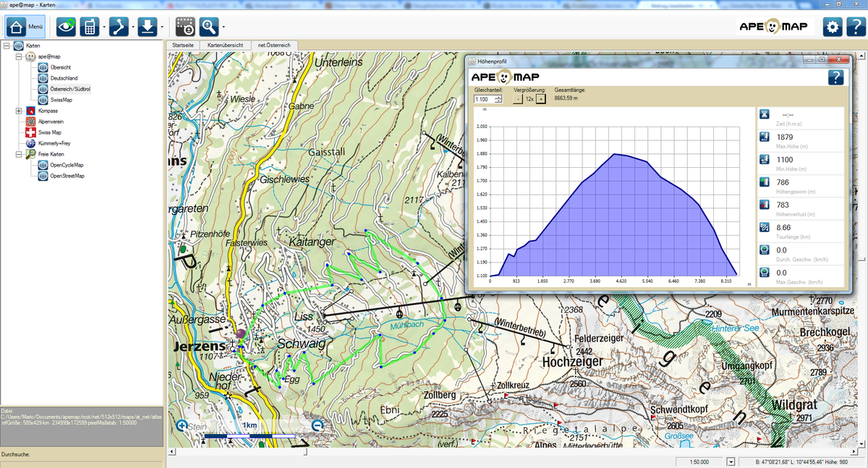Click the Min.Höhe icon

click(765, 160)
